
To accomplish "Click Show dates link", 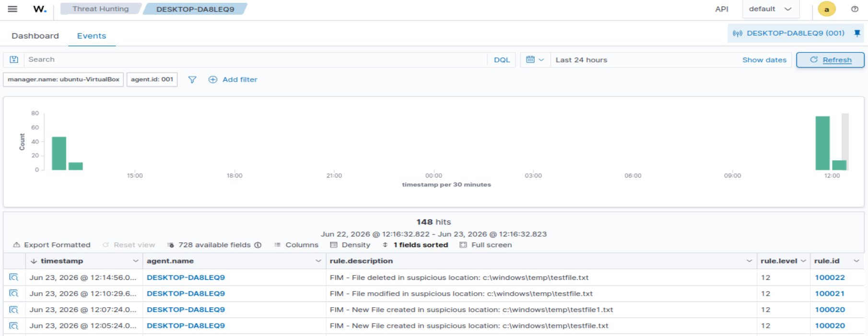I will pyautogui.click(x=764, y=60).
